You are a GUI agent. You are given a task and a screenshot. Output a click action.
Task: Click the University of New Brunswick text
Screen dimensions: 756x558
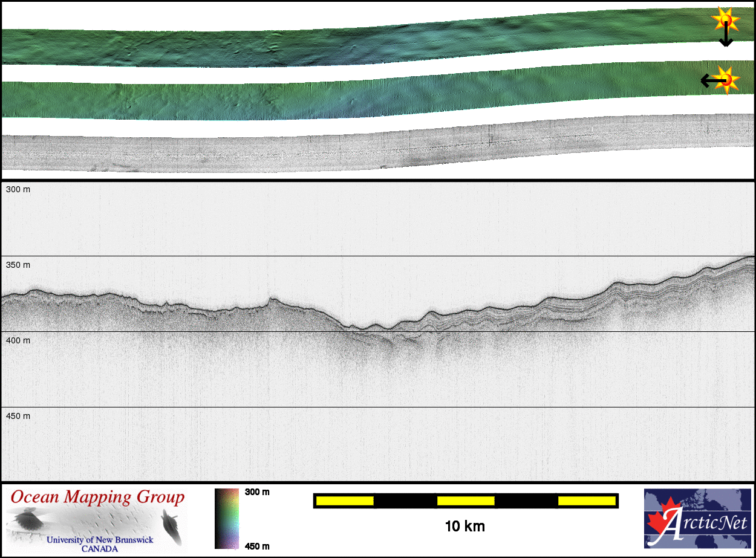click(x=100, y=540)
